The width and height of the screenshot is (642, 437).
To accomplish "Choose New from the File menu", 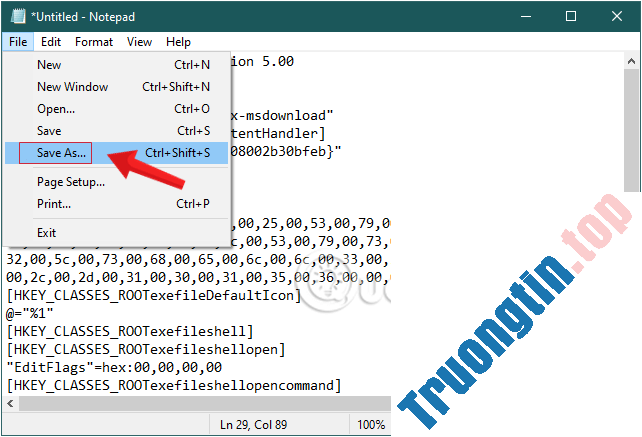I will 49,65.
